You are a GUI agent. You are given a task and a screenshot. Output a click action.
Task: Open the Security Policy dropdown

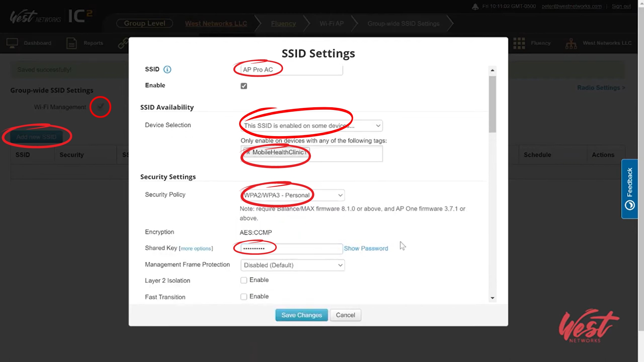click(292, 195)
